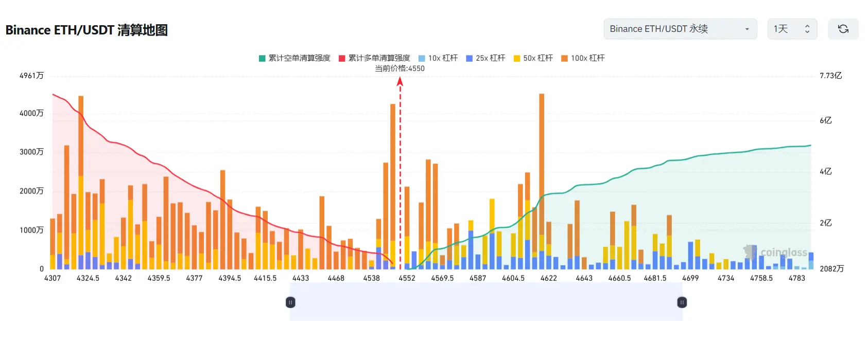Click the right axis value 7.73亿
868x343 pixels.
(x=831, y=76)
